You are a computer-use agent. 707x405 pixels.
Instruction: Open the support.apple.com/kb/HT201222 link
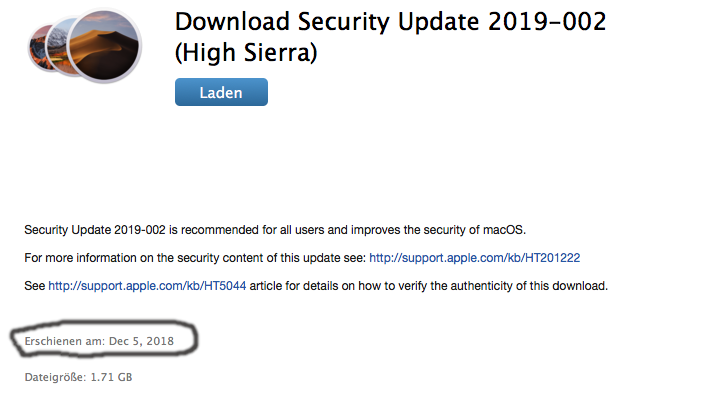tap(474, 258)
